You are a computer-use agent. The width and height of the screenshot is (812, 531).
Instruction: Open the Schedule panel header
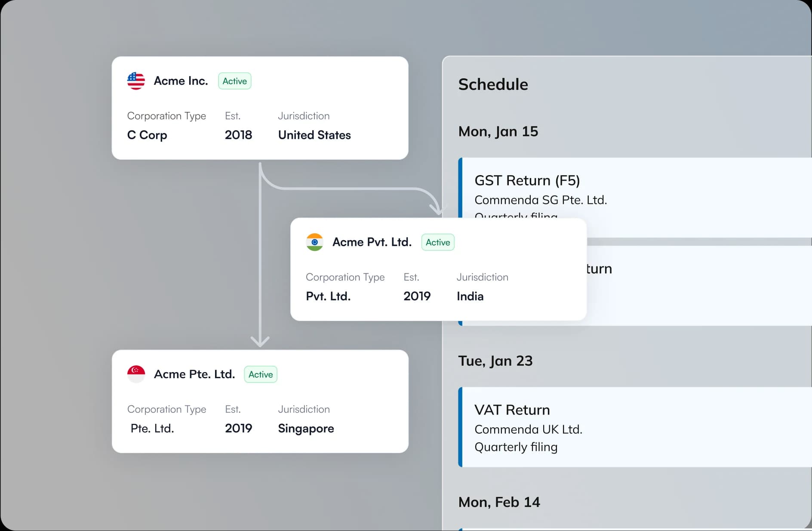(493, 84)
